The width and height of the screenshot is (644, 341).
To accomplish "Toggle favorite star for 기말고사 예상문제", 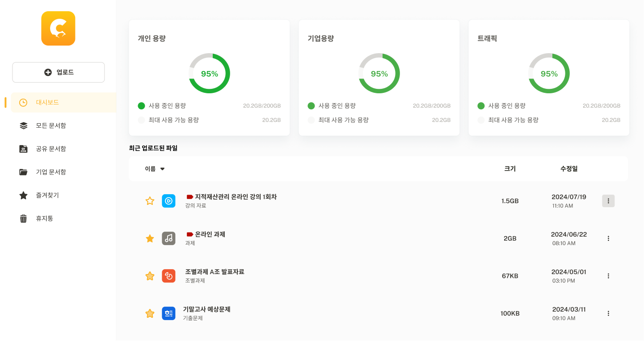I will pyautogui.click(x=150, y=314).
